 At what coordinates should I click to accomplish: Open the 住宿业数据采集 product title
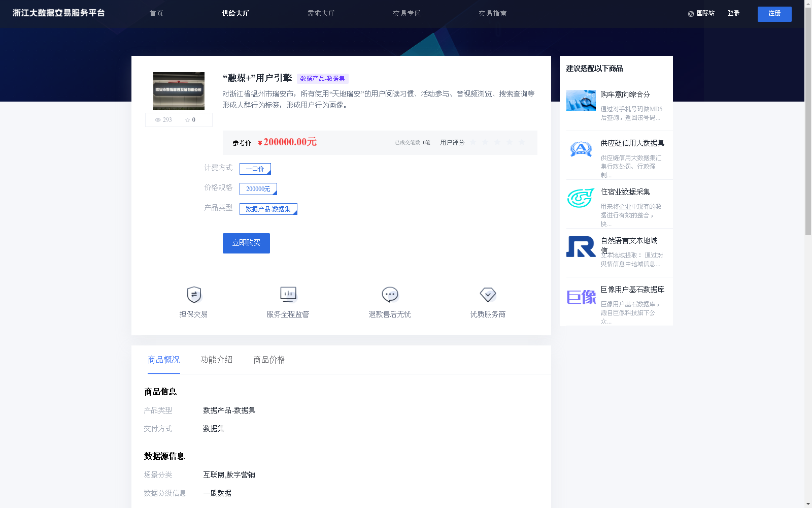point(625,192)
